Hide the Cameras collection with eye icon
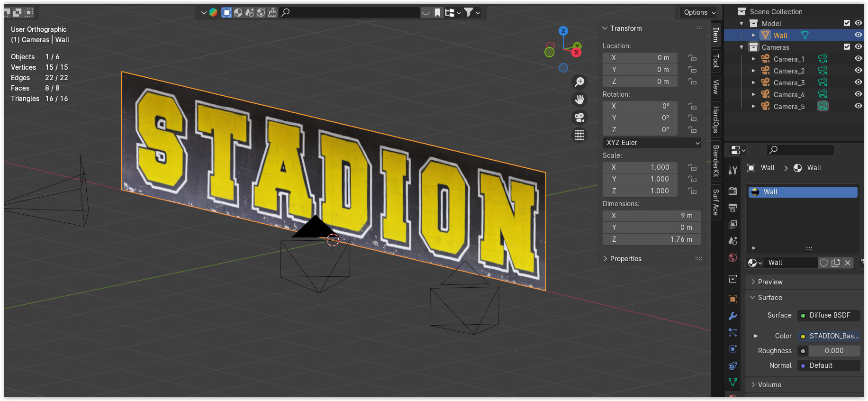This screenshot has width=868, height=401. [x=858, y=47]
